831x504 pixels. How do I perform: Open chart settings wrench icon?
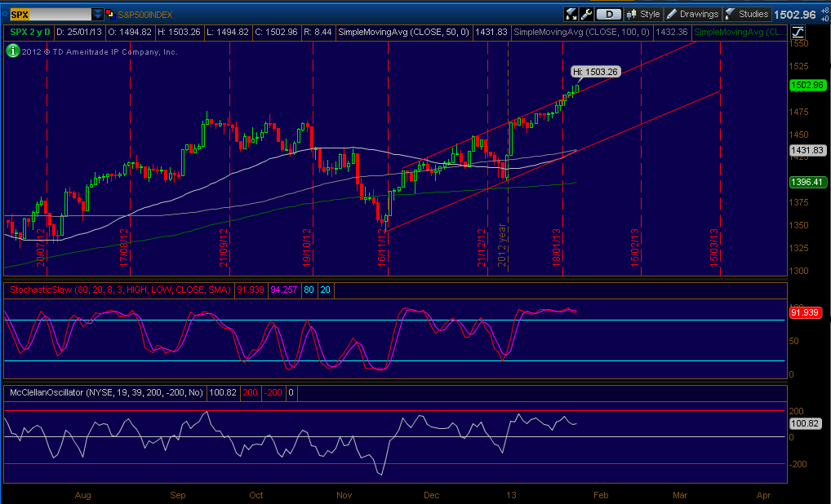[x=586, y=14]
